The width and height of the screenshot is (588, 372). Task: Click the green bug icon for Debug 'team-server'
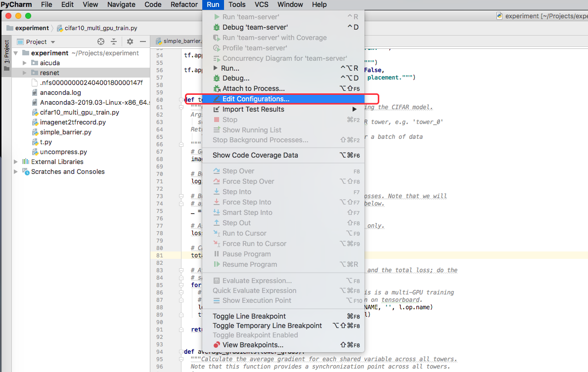click(x=216, y=27)
